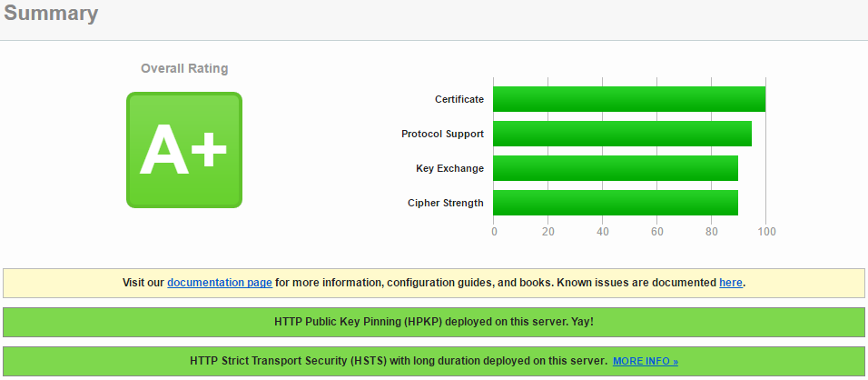868x380 pixels.
Task: Click the 60 tick on chart axis
Action: [657, 232]
